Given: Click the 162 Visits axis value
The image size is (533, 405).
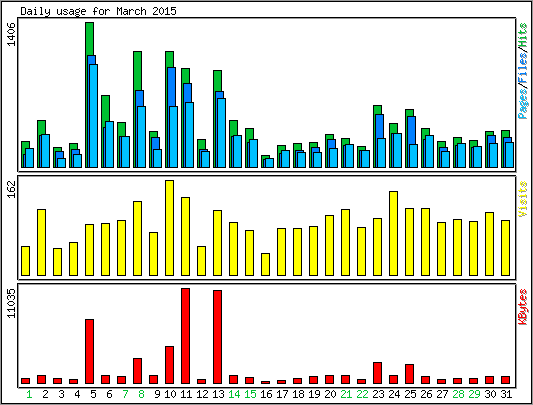Looking at the screenshot, I should click(x=12, y=189).
